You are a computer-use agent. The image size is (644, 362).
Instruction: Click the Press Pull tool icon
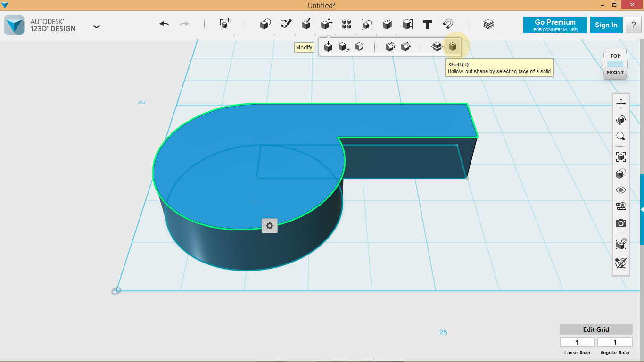(x=328, y=47)
